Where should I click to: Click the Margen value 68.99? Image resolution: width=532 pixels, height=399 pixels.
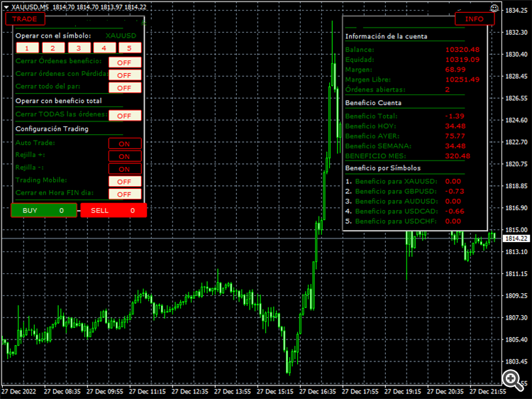pos(455,70)
